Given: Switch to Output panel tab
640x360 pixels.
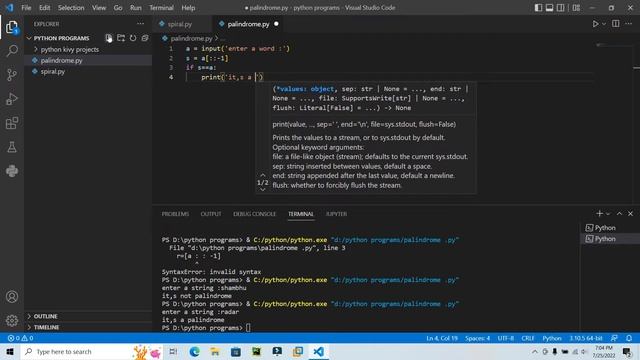Looking at the screenshot, I should (211, 214).
